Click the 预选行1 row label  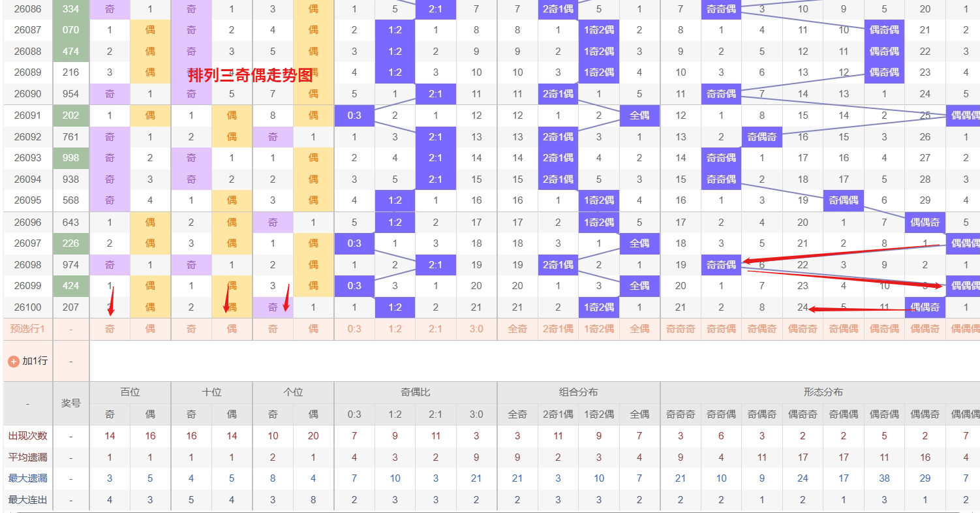pyautogui.click(x=27, y=329)
